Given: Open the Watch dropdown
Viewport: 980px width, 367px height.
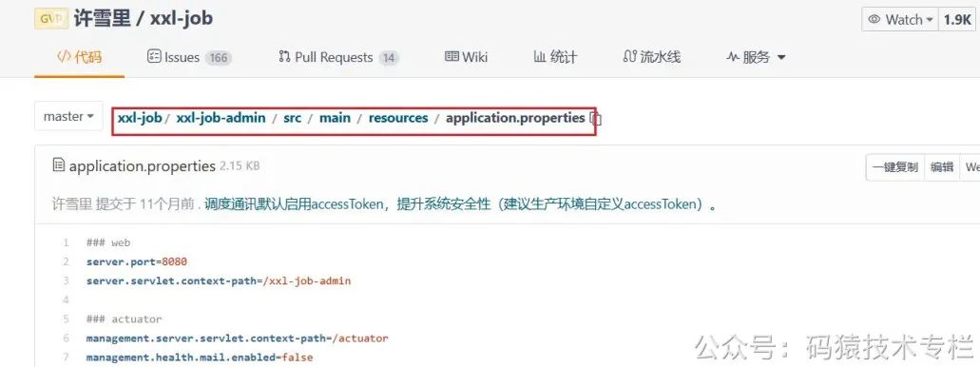Looking at the screenshot, I should (900, 19).
